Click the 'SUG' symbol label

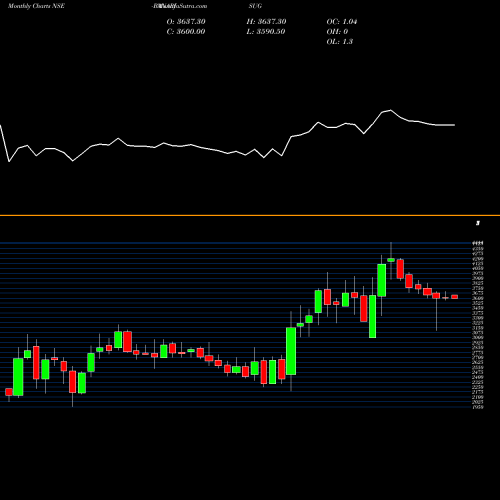pyautogui.click(x=255, y=6)
